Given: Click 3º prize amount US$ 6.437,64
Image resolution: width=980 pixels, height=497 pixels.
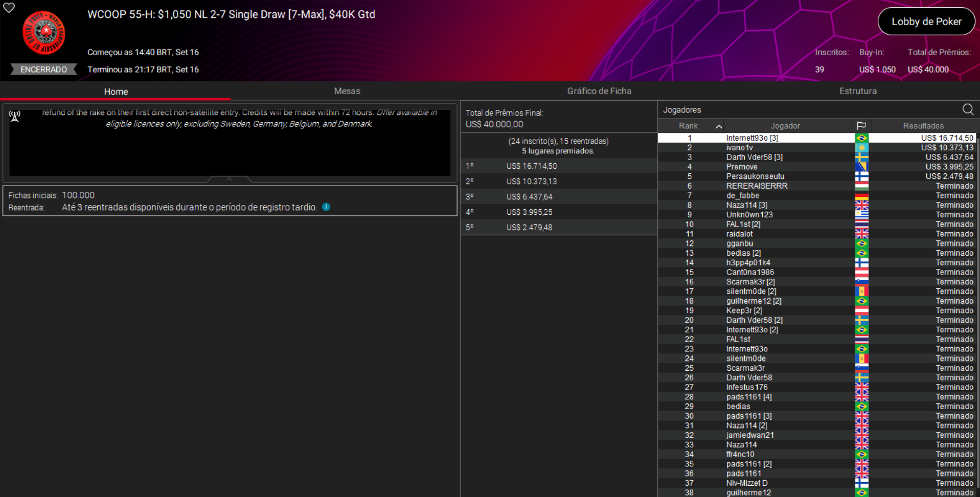Looking at the screenshot, I should pyautogui.click(x=530, y=197).
